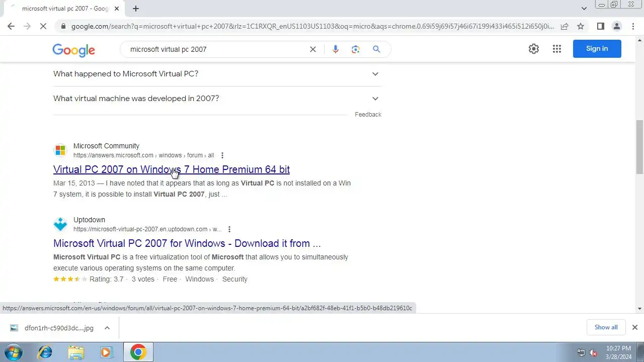Click the Feedback link
This screenshot has width=644, height=362.
pyautogui.click(x=368, y=115)
